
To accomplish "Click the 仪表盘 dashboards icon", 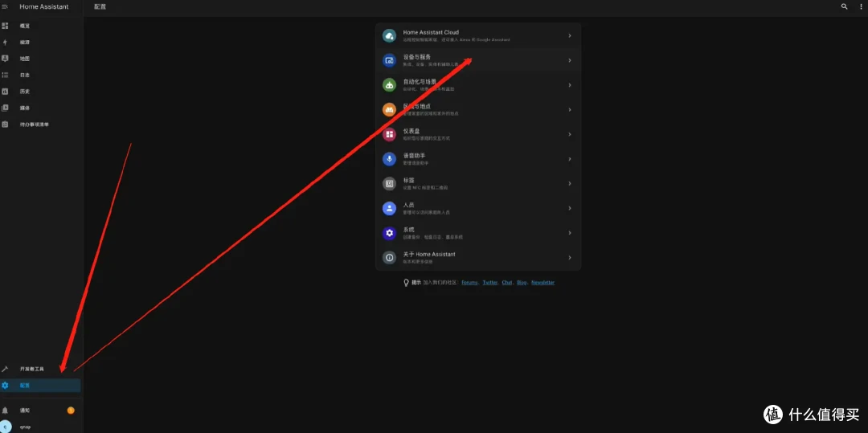I will (389, 134).
